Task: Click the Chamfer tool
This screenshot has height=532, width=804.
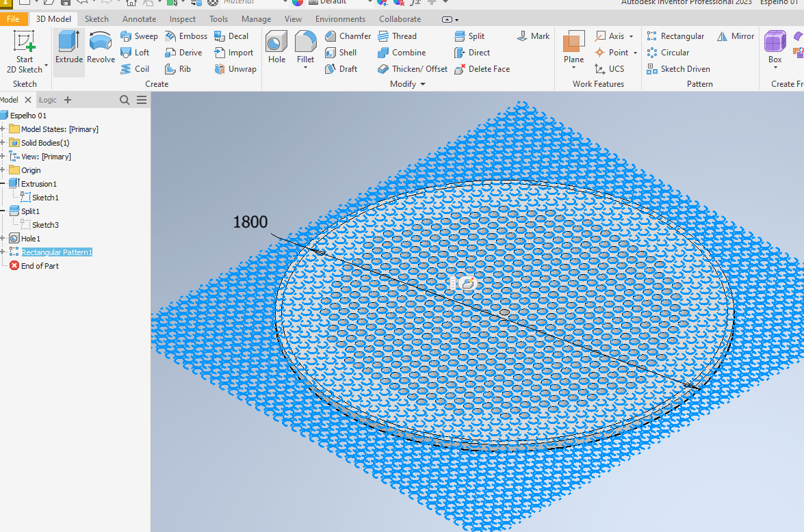Action: [348, 36]
